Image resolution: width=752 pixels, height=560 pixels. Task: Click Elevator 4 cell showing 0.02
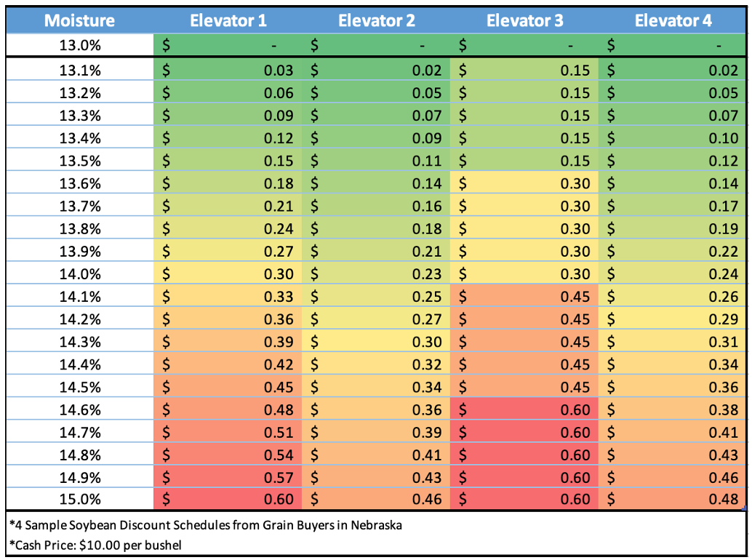[x=673, y=71]
